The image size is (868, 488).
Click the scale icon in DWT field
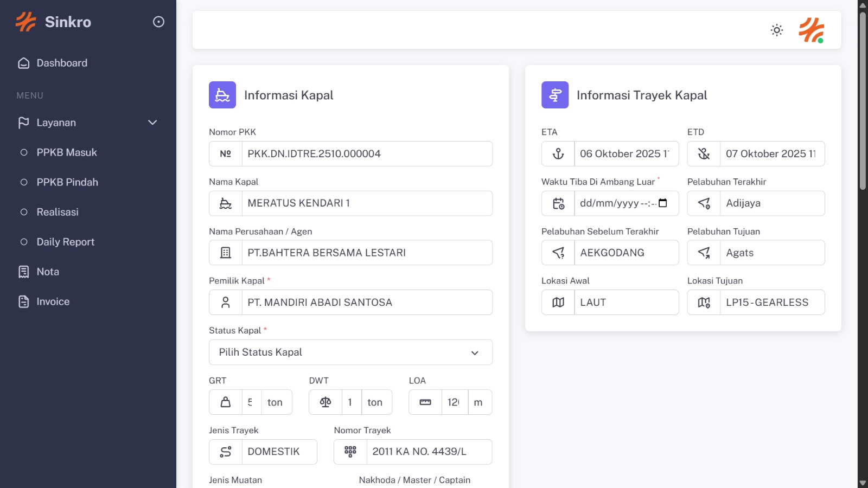[x=325, y=402]
